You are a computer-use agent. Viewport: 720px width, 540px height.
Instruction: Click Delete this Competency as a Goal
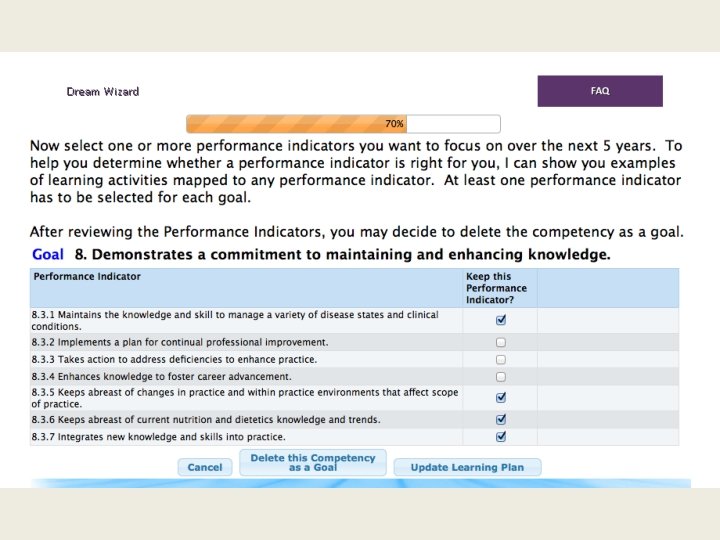click(x=313, y=463)
